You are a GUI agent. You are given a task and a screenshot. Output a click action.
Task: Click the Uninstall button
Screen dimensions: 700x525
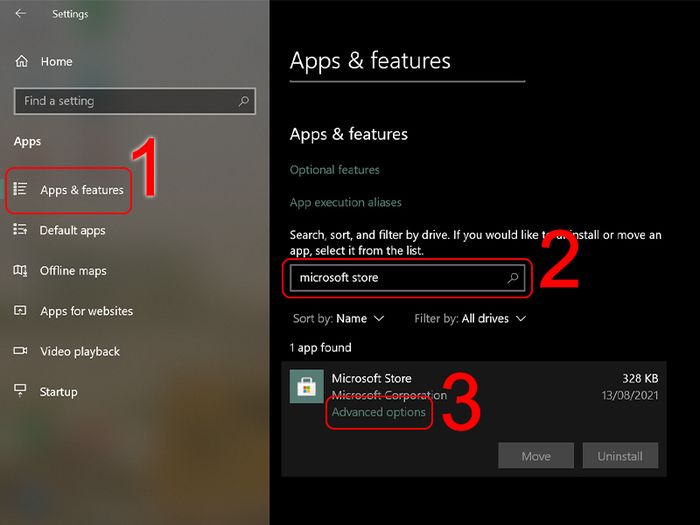620,456
